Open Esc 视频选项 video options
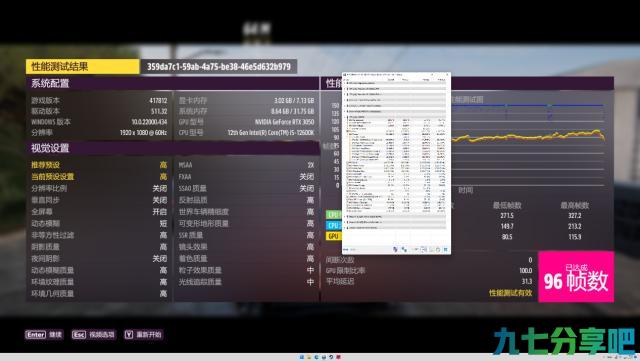640x361 pixels. pyautogui.click(x=93, y=335)
